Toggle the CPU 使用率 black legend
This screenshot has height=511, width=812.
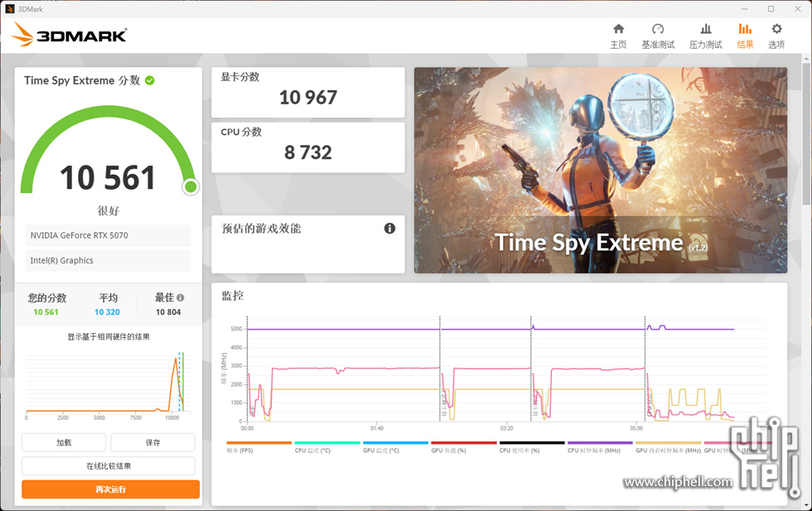pos(532,446)
